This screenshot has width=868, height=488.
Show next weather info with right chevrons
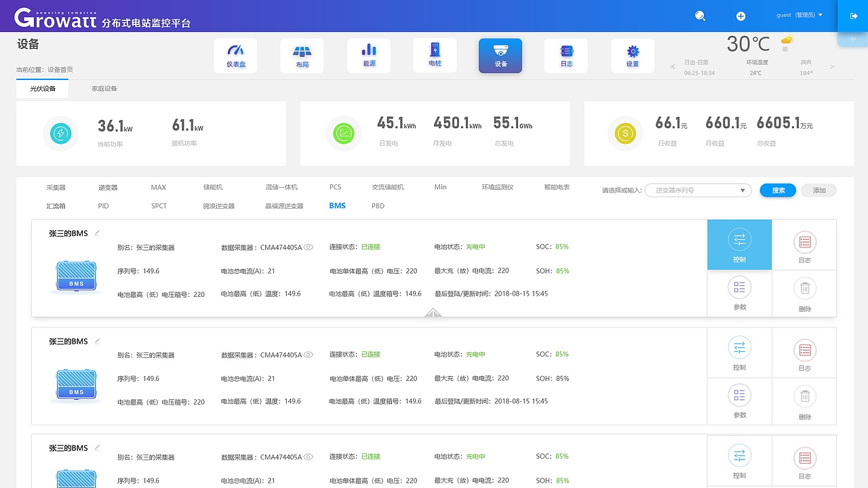(832, 66)
